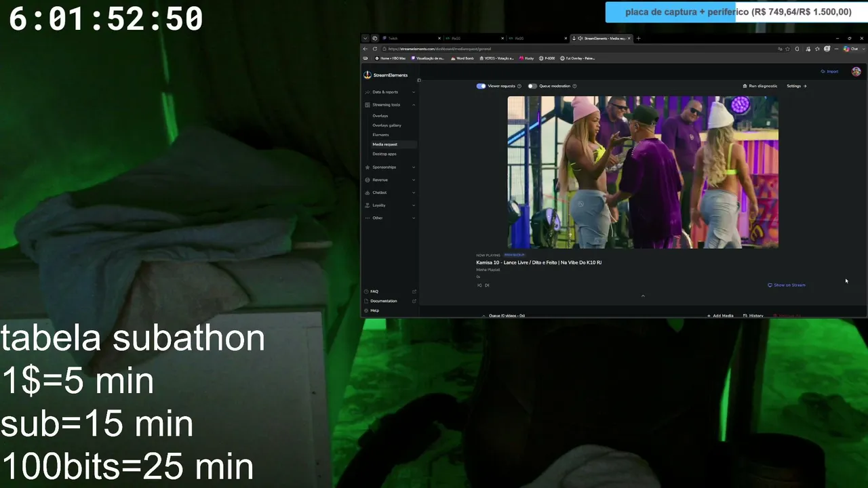Click the Import button
This screenshot has height=488, width=868.
829,71
